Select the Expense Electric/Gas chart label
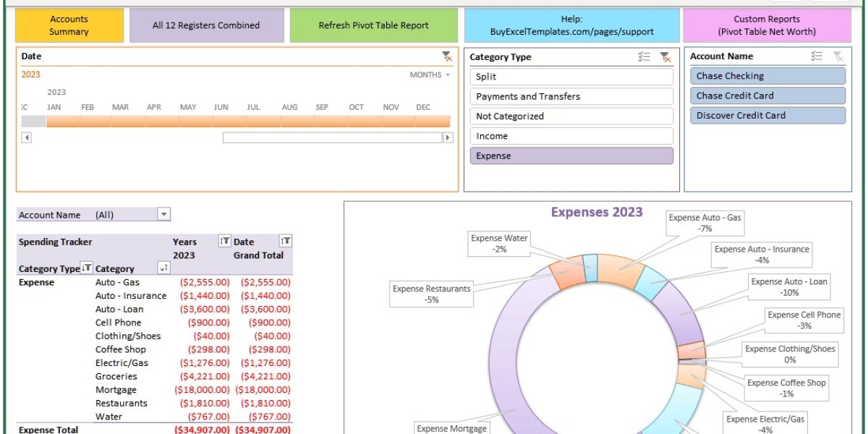The width and height of the screenshot is (868, 434). click(x=765, y=424)
